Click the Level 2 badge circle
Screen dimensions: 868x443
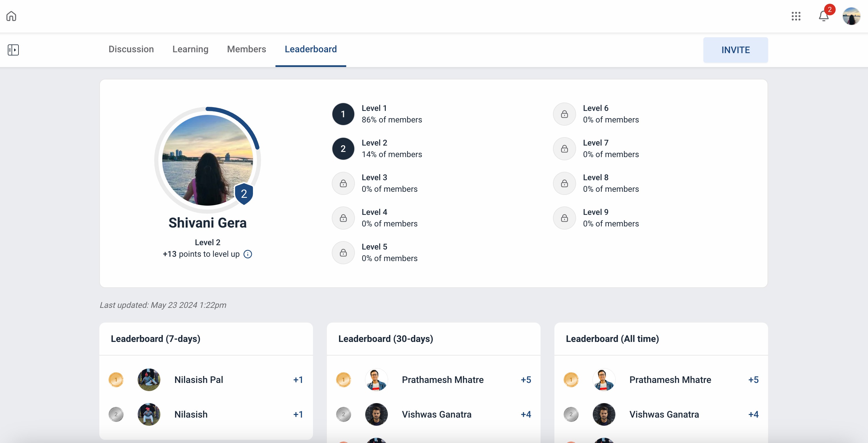point(343,148)
